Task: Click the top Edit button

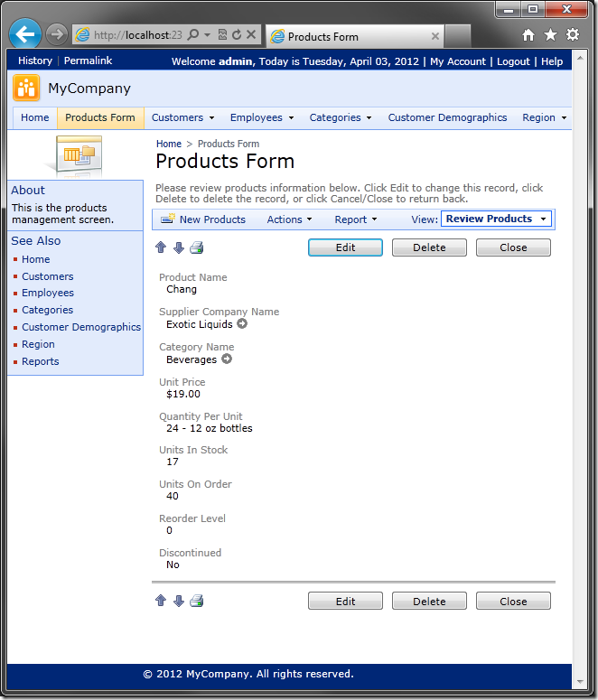Action: [x=345, y=247]
